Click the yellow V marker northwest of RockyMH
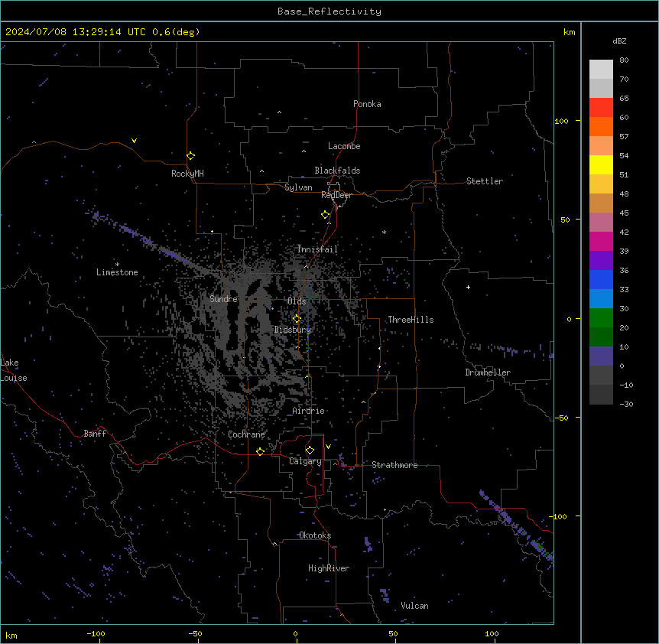 pyautogui.click(x=134, y=141)
